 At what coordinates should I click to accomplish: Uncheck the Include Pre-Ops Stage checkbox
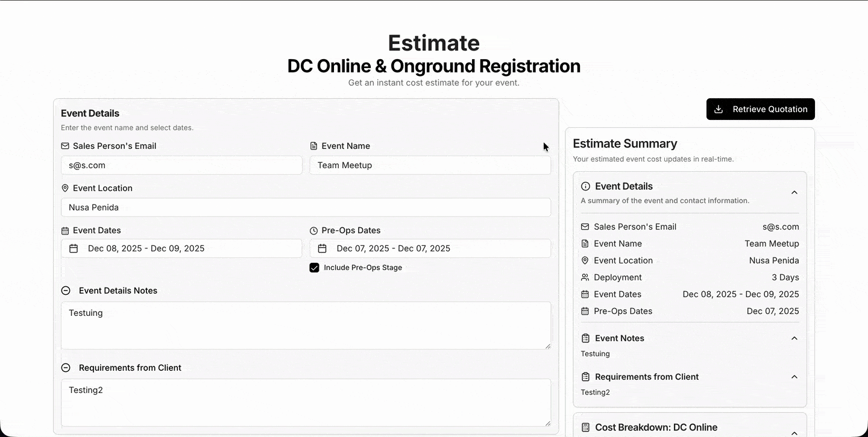pos(314,268)
